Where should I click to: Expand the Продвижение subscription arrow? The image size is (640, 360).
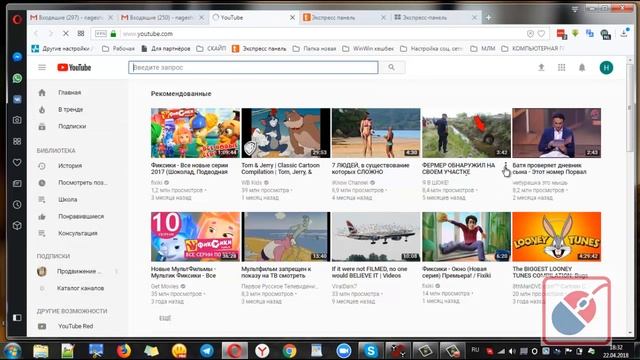point(116,271)
